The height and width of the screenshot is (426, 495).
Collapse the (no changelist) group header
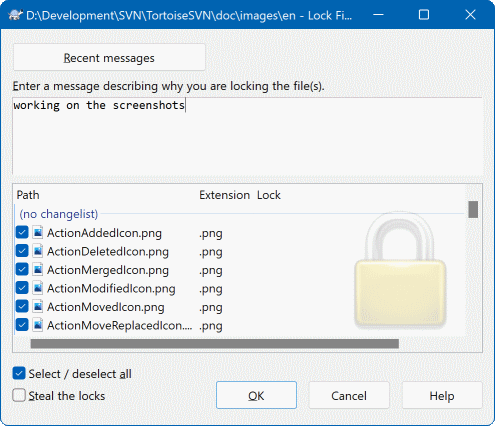(59, 214)
